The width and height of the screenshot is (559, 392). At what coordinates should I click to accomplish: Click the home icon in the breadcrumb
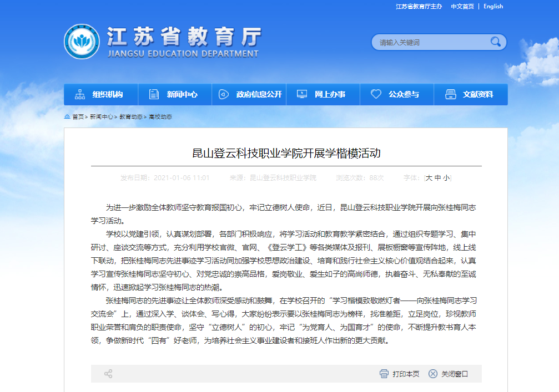click(67, 116)
